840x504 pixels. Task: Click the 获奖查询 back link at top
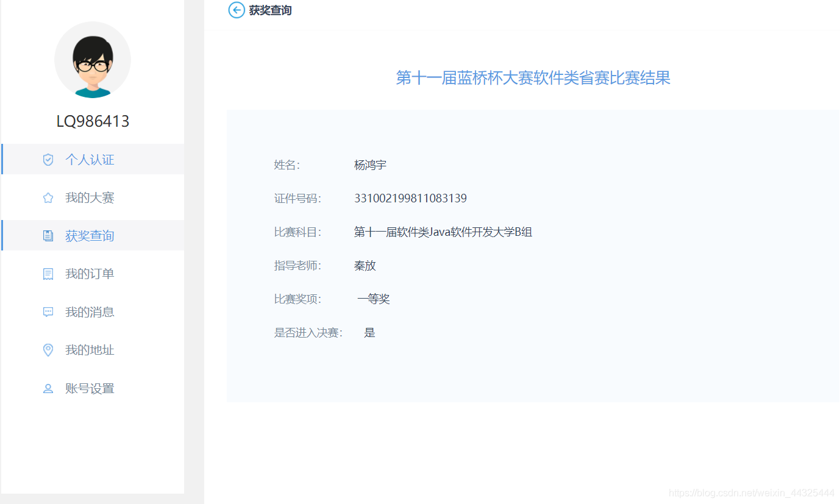270,10
